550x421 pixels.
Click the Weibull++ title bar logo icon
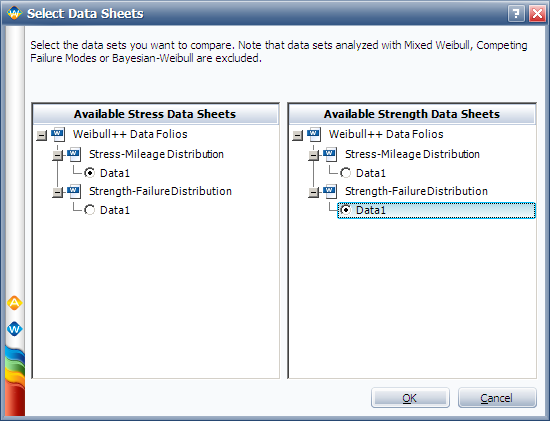pyautogui.click(x=14, y=13)
